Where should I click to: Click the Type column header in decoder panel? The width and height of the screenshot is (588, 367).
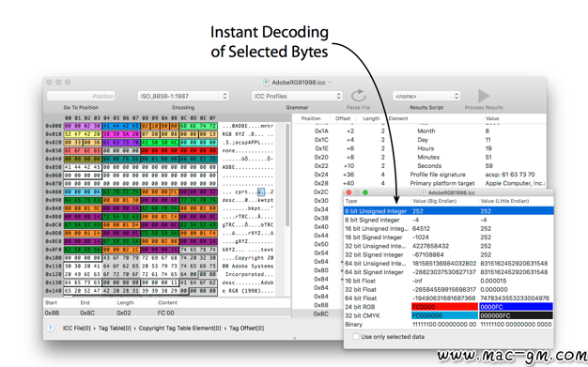pyautogui.click(x=351, y=201)
